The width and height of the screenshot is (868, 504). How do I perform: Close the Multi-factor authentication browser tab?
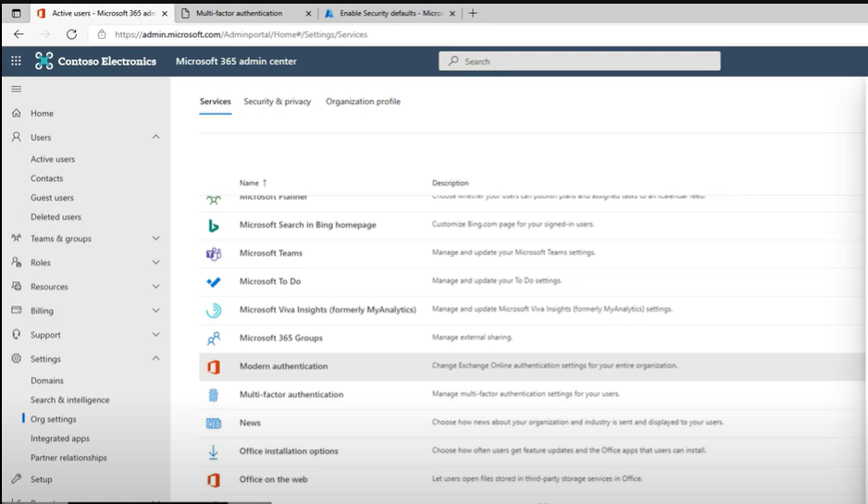coord(308,13)
